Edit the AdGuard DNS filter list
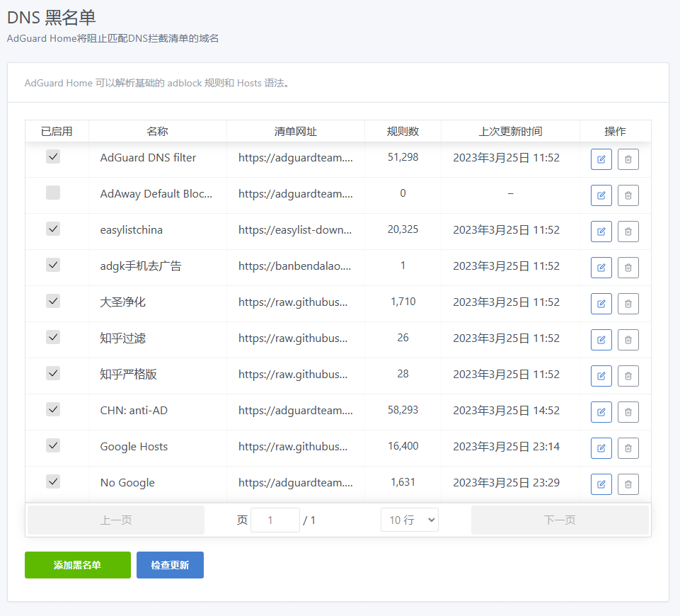The width and height of the screenshot is (680, 616). point(601,159)
